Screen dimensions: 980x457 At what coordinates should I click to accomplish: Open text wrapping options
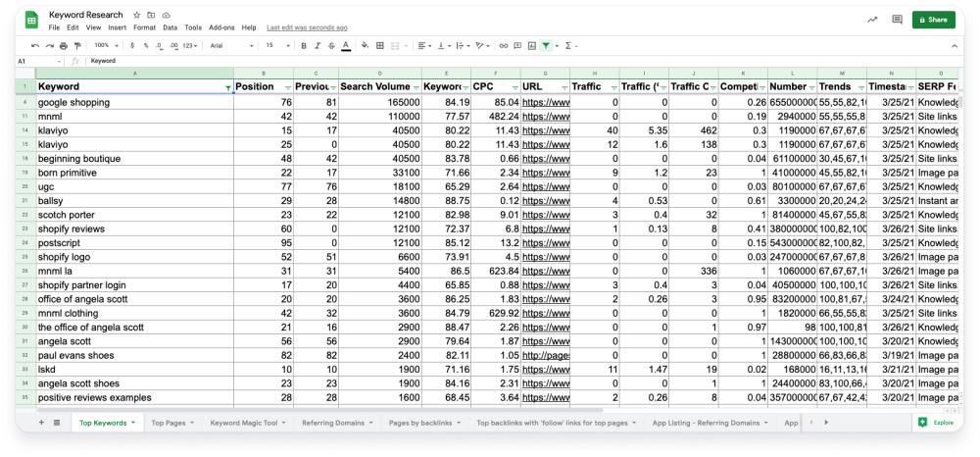coord(462,46)
